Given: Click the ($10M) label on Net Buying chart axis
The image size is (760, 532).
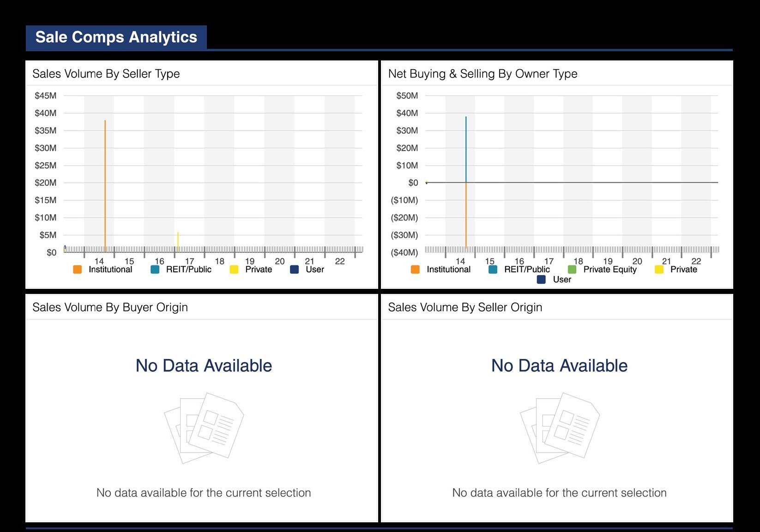Looking at the screenshot, I should tap(404, 200).
